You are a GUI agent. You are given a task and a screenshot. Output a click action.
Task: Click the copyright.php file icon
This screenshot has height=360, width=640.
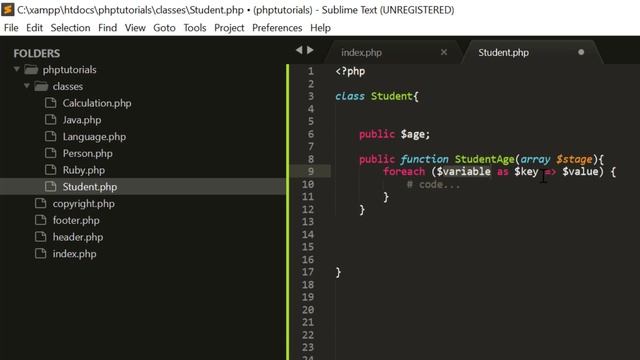[x=40, y=203]
